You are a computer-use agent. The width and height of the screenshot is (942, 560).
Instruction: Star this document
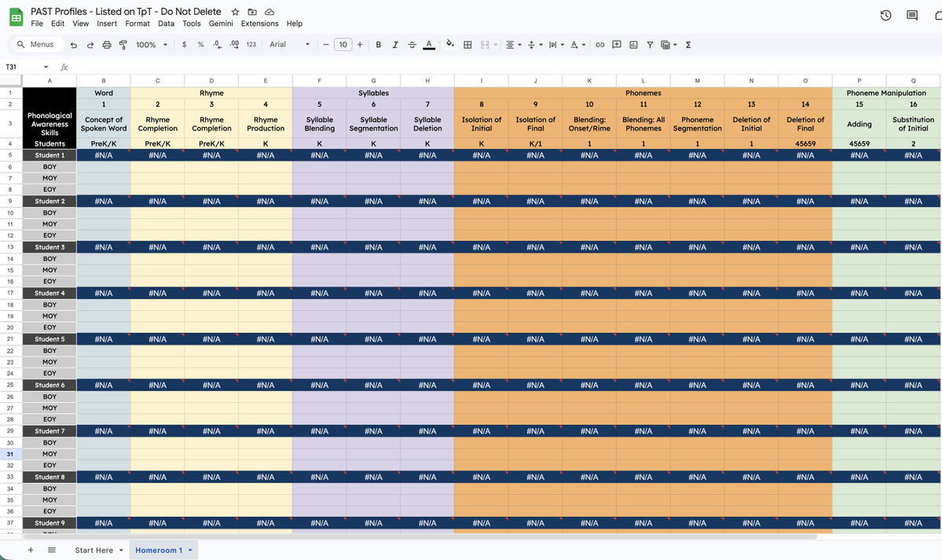point(235,12)
